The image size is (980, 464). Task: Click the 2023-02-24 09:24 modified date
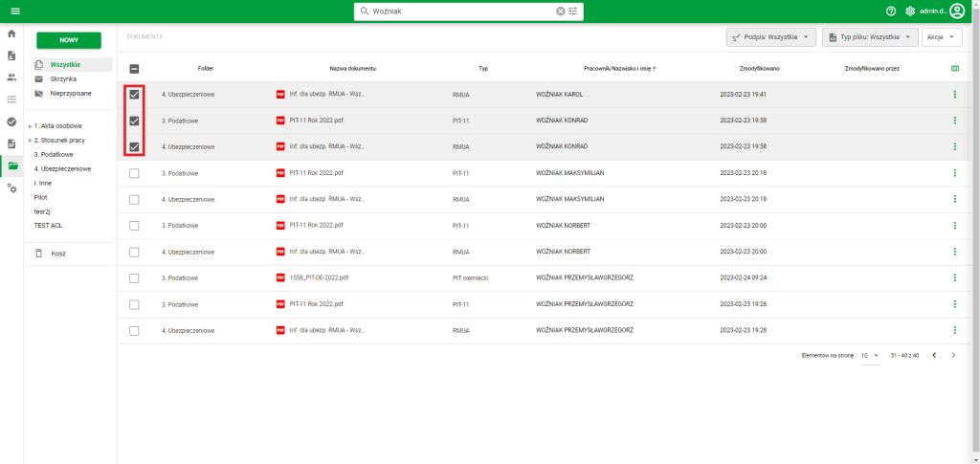pyautogui.click(x=743, y=277)
